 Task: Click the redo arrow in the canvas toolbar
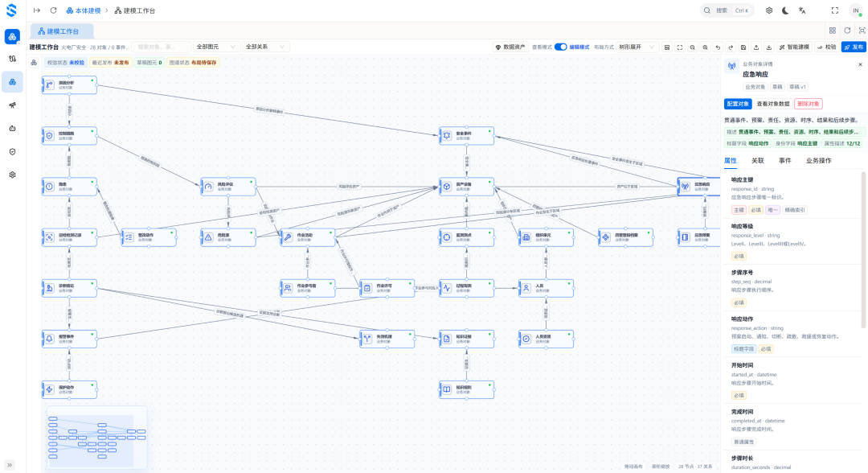point(731,47)
